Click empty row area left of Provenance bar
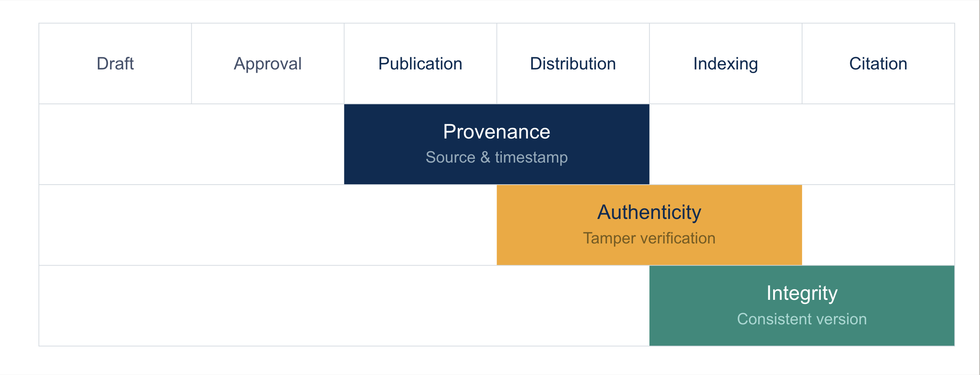 pos(191,144)
